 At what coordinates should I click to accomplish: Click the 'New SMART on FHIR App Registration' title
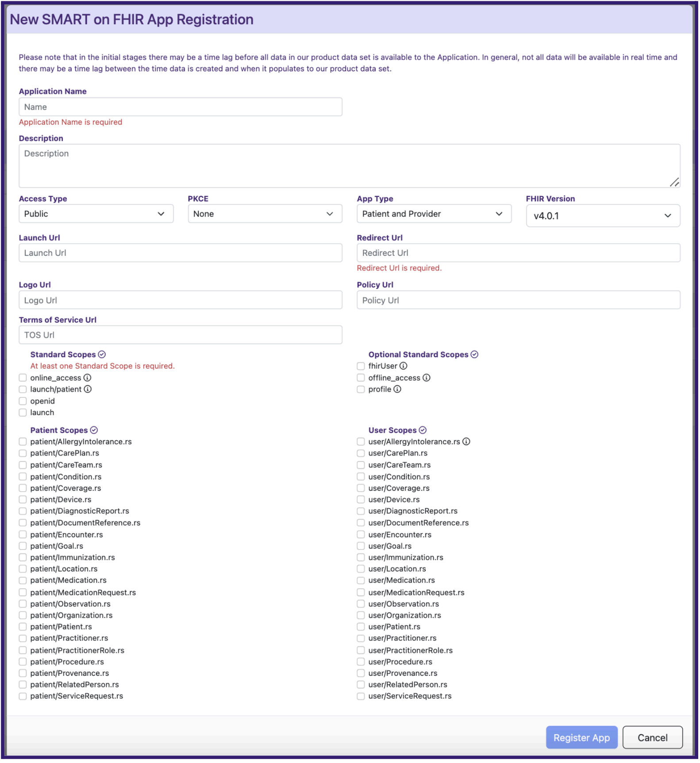click(x=132, y=19)
